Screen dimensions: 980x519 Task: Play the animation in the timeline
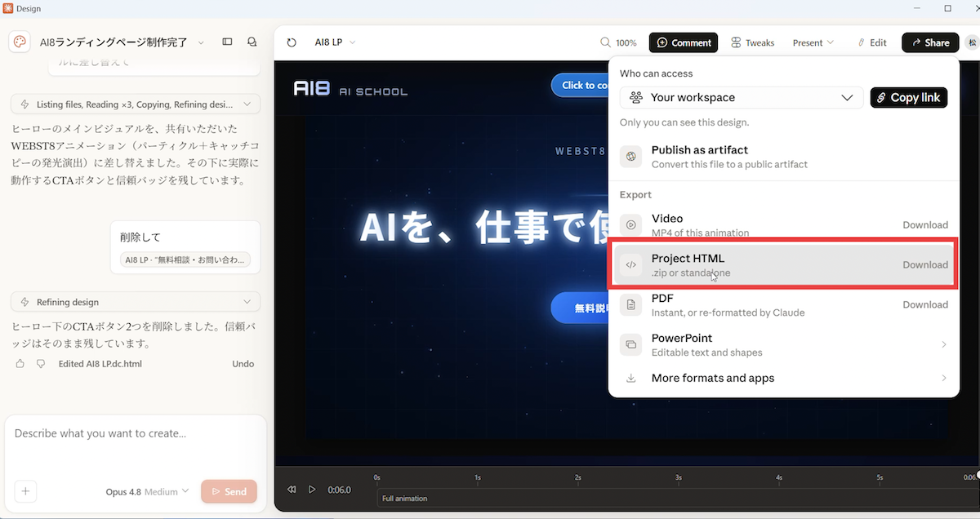pyautogui.click(x=312, y=490)
